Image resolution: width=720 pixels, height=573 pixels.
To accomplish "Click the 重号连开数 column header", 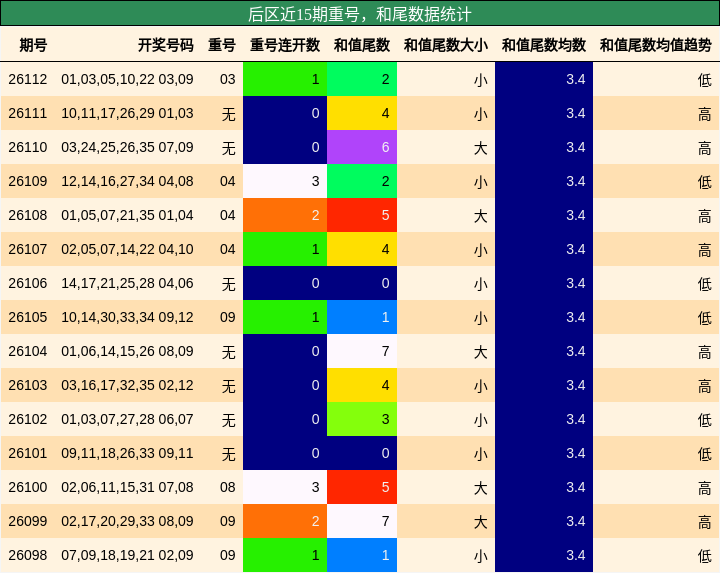I will click(285, 45).
